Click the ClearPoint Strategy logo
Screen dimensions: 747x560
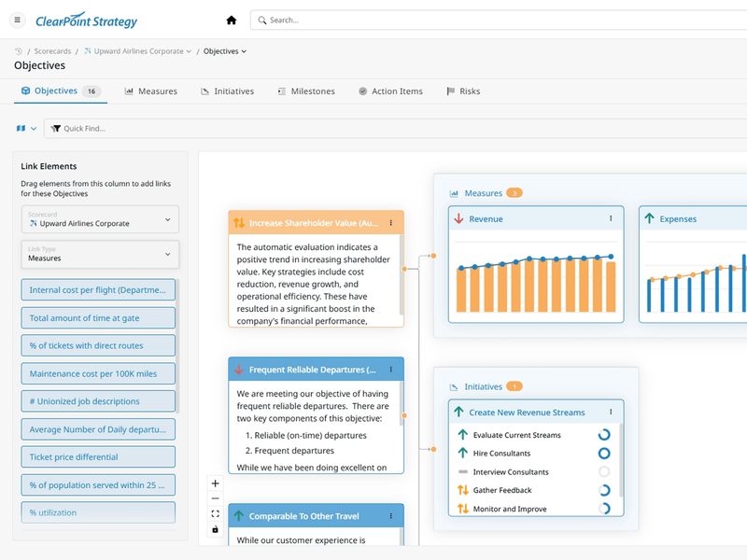tap(86, 21)
